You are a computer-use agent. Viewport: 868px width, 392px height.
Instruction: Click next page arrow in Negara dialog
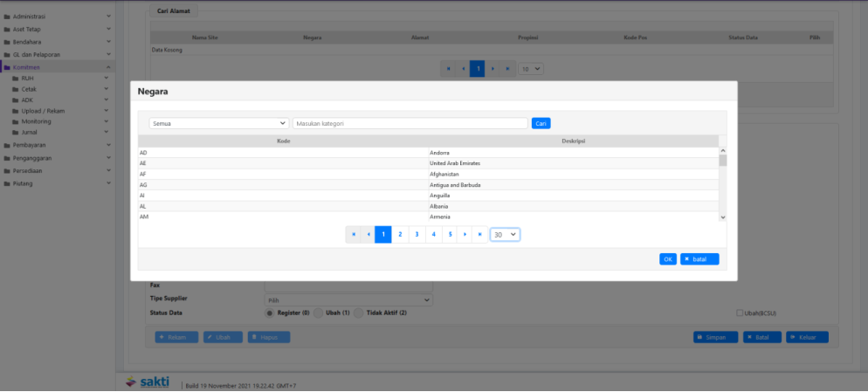[x=466, y=235]
